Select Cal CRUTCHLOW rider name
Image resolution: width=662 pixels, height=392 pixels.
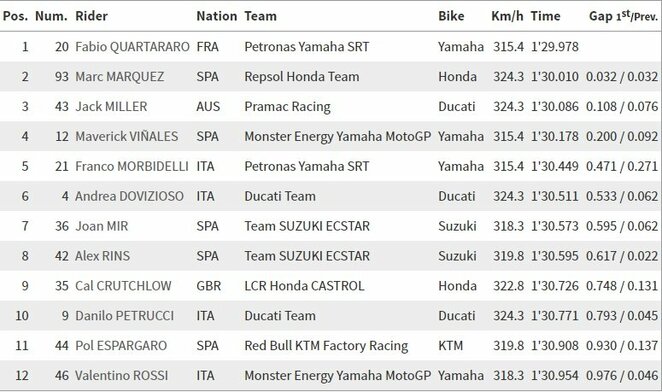[x=123, y=286]
